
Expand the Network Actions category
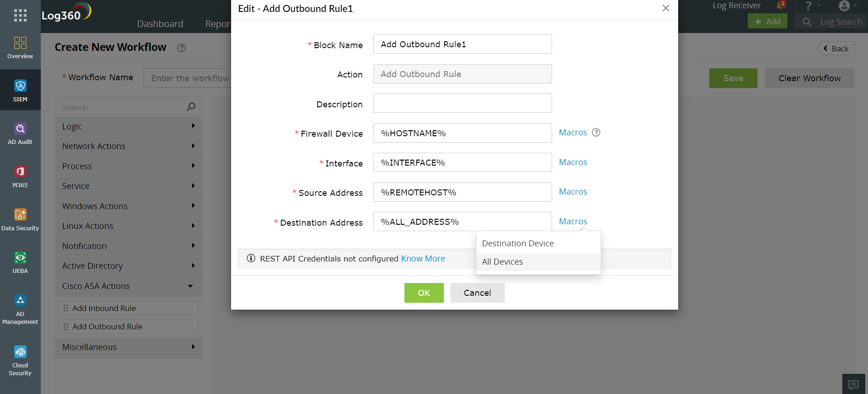pos(128,146)
